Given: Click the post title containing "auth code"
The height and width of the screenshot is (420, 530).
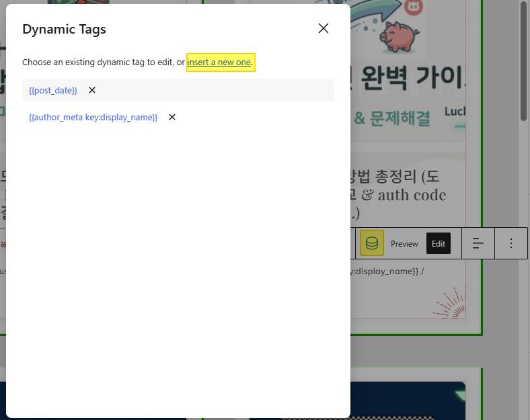Looking at the screenshot, I should pos(398,195).
